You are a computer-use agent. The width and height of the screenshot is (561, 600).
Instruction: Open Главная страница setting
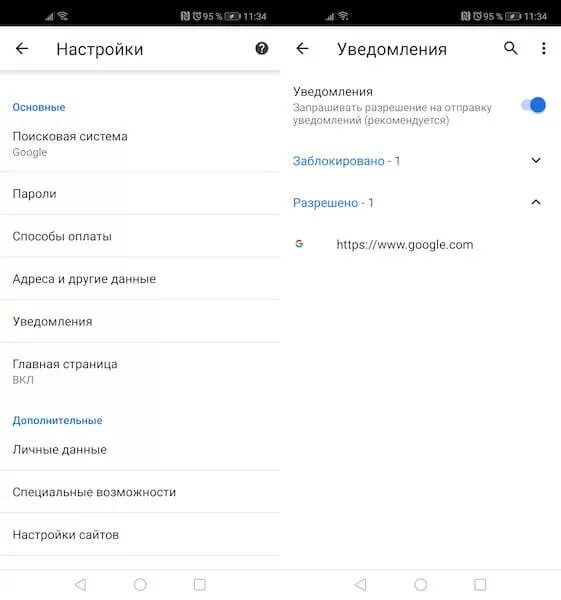pyautogui.click(x=140, y=371)
